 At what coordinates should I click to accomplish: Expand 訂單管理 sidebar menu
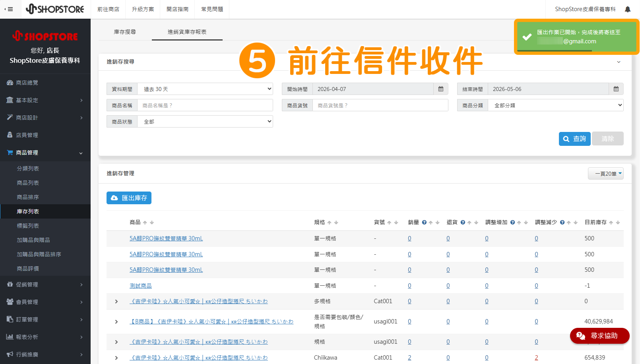tap(45, 319)
